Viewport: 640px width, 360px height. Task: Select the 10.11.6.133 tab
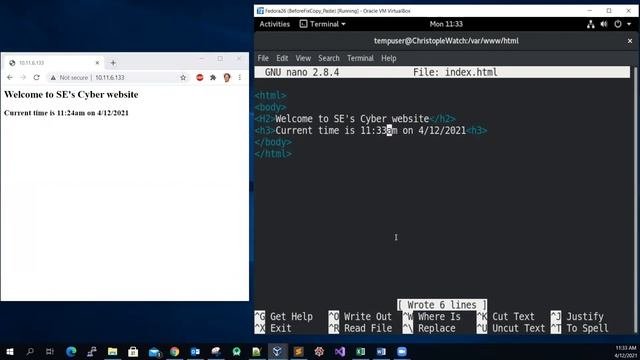(x=53, y=63)
